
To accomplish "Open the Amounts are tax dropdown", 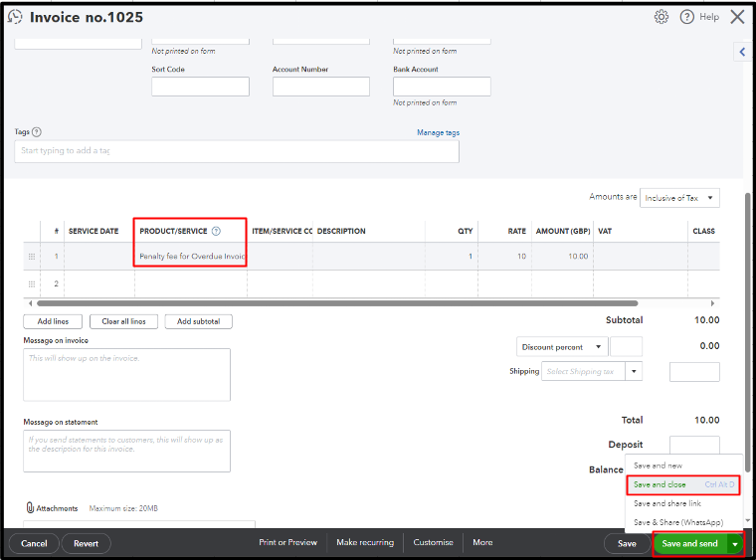I will pyautogui.click(x=679, y=198).
